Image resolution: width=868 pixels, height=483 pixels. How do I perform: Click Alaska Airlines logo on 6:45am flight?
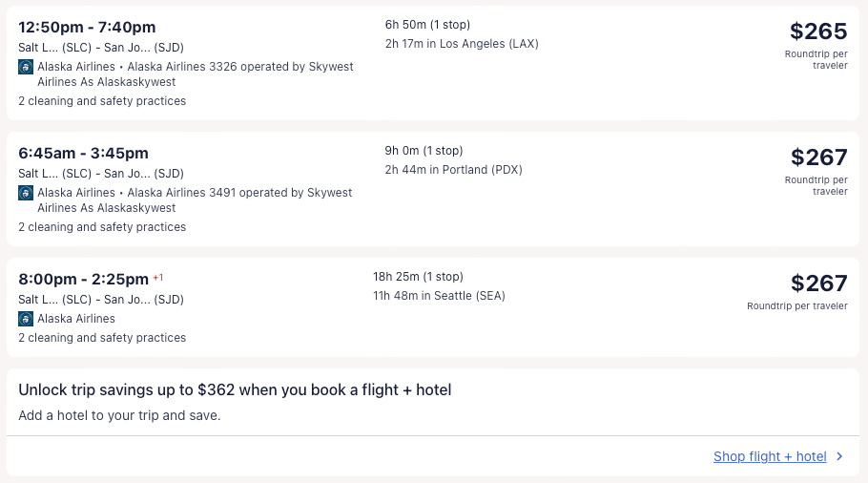(26, 193)
